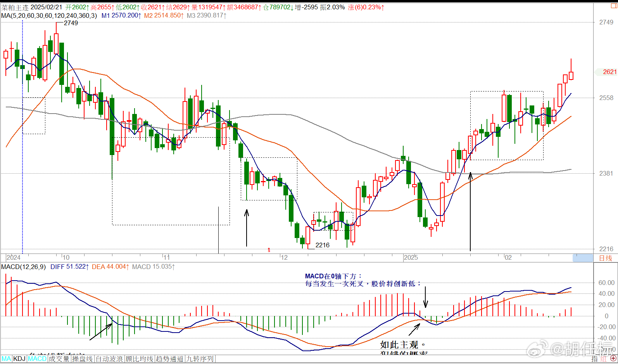Select the 自动波浪 indicator tab
The height and width of the screenshot is (364, 618).
109,359
